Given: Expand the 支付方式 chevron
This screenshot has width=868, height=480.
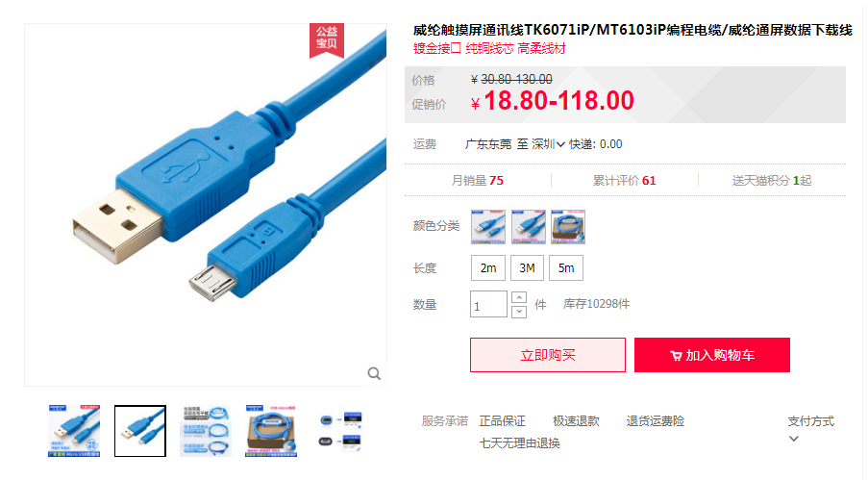Looking at the screenshot, I should 793,439.
